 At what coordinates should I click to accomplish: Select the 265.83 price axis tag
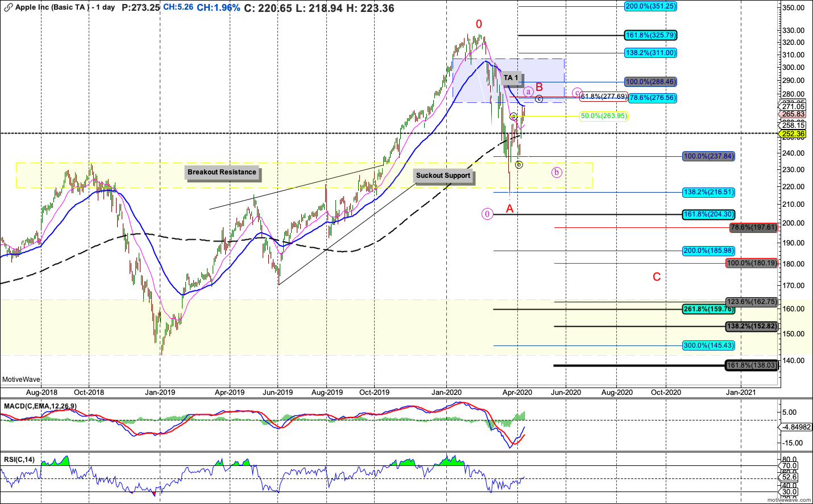coord(793,114)
